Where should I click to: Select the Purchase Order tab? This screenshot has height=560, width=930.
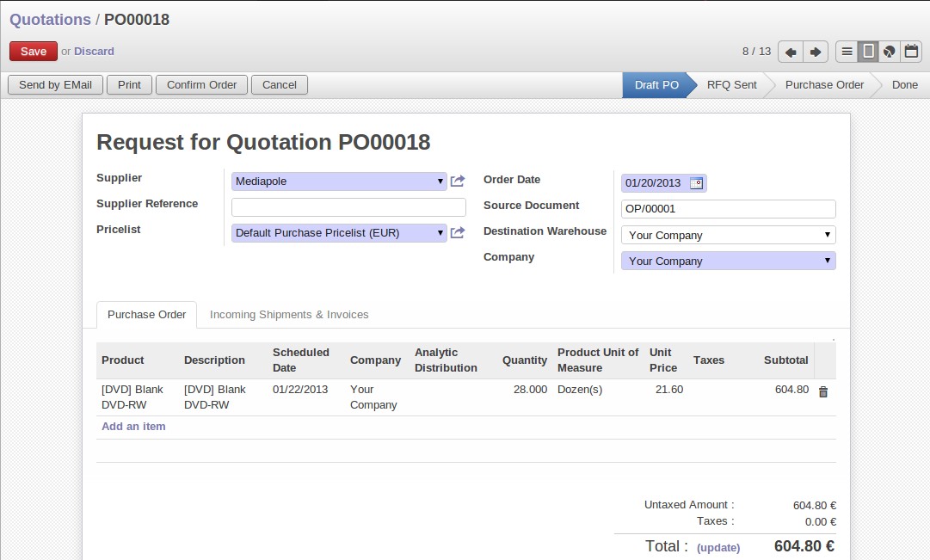(x=146, y=314)
